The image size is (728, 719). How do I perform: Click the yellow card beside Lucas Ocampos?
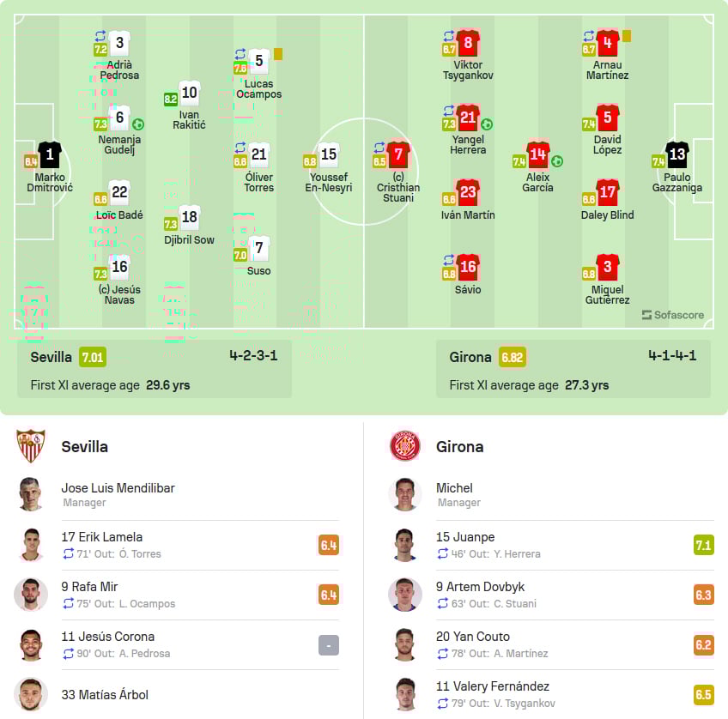(x=278, y=54)
